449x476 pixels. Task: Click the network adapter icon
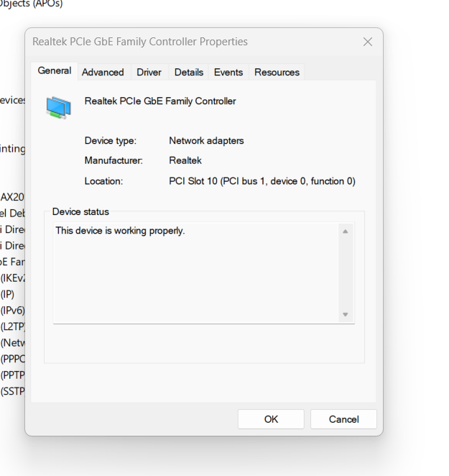(x=59, y=107)
